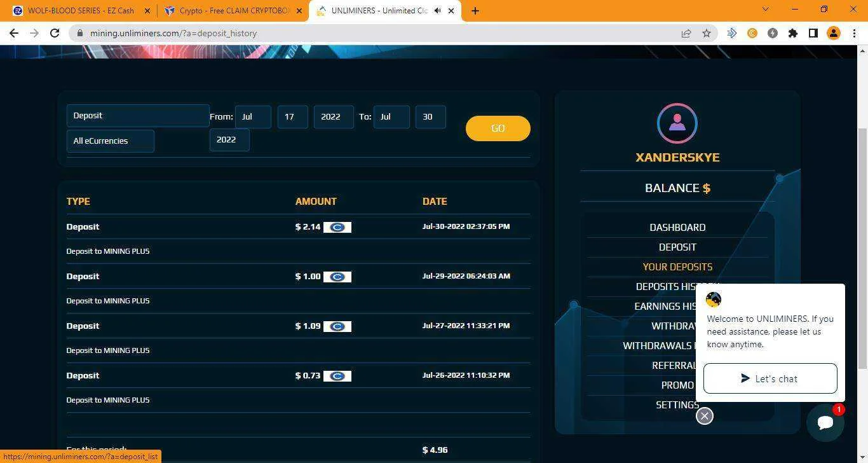This screenshot has height=463, width=868.
Task: Open the transaction type Deposit dropdown
Action: (138, 116)
